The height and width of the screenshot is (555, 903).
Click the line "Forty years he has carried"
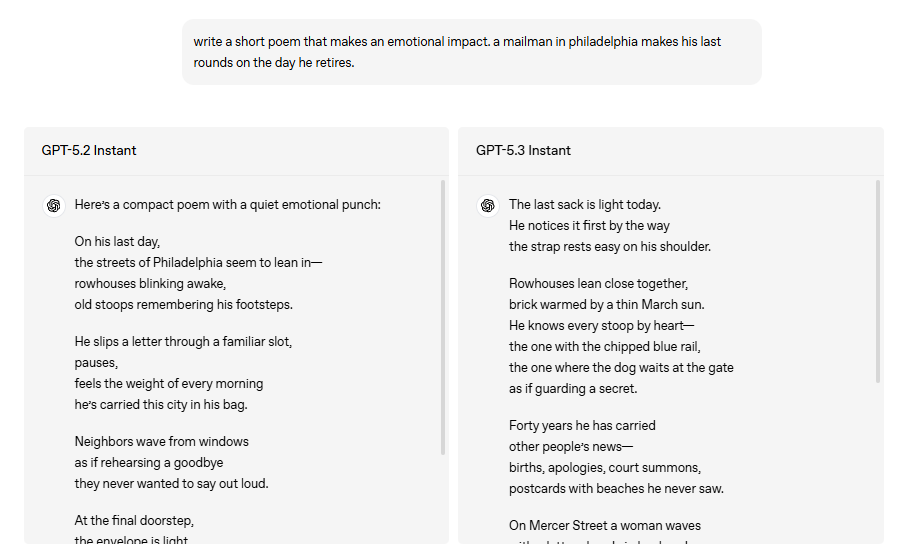tap(582, 425)
